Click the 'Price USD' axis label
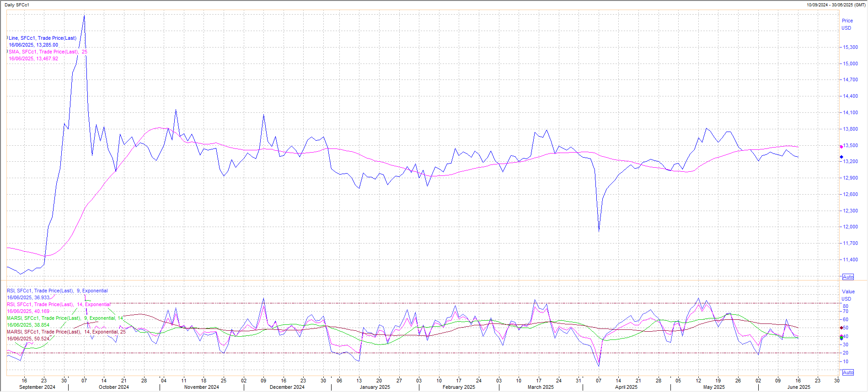This screenshot has width=868, height=392. (847, 24)
